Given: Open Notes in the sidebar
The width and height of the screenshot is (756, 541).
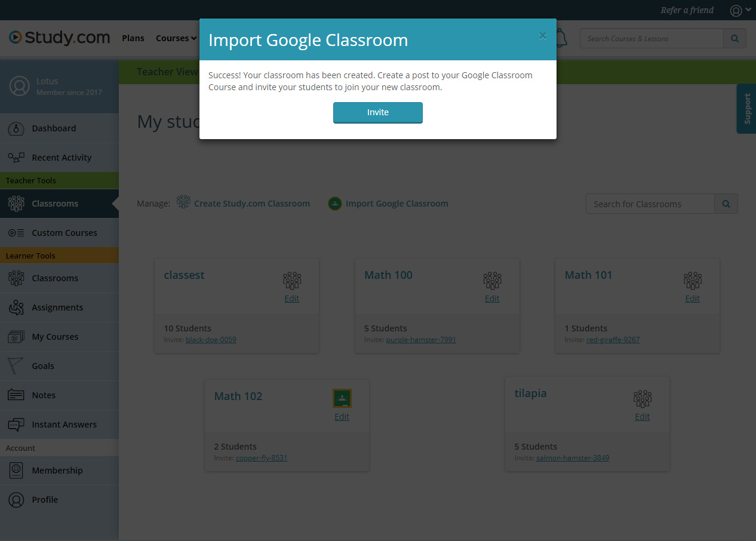Looking at the screenshot, I should pyautogui.click(x=59, y=395).
